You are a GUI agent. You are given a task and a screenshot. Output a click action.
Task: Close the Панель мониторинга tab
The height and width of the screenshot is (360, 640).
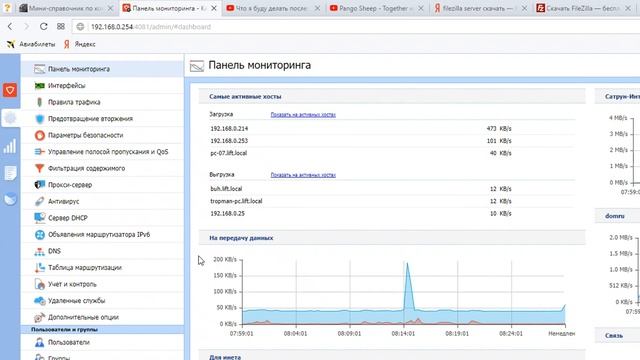pos(214,8)
